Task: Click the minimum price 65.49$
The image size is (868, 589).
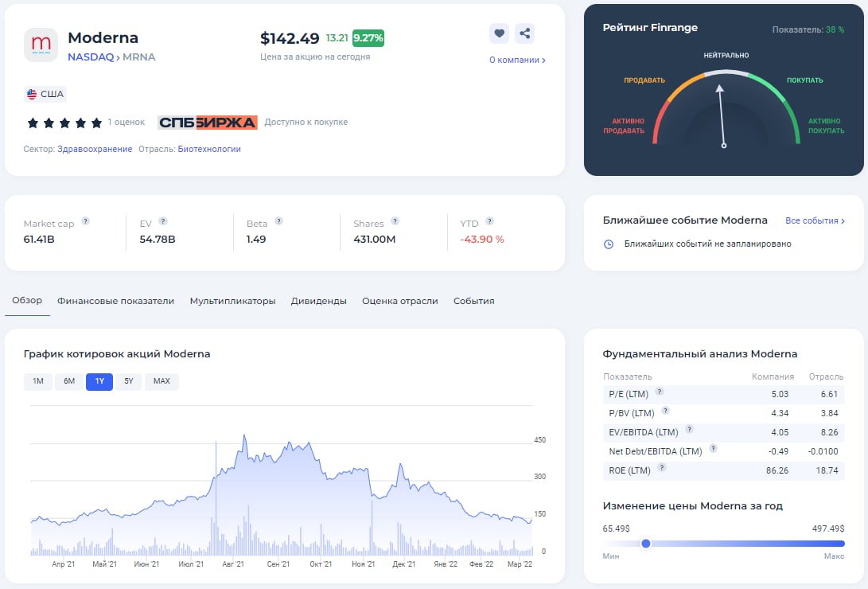Action: 616,529
